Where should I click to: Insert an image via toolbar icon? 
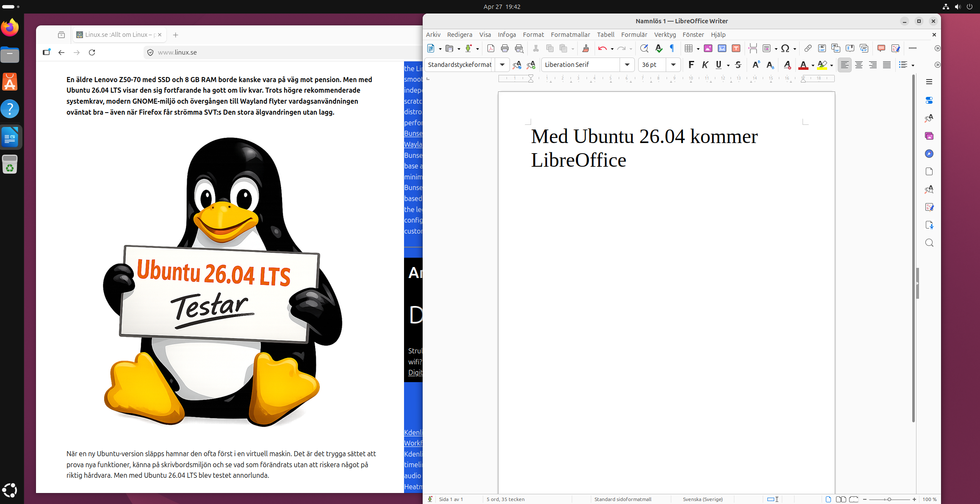point(708,48)
